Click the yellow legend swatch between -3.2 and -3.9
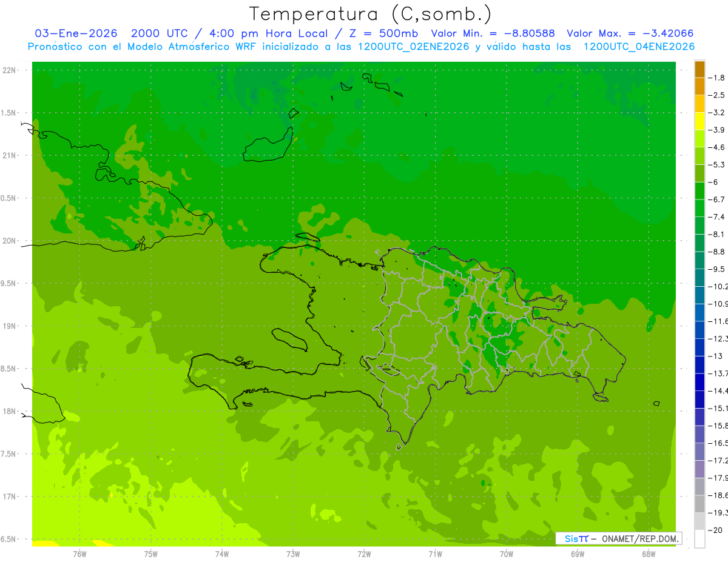728x562 pixels. click(699, 121)
